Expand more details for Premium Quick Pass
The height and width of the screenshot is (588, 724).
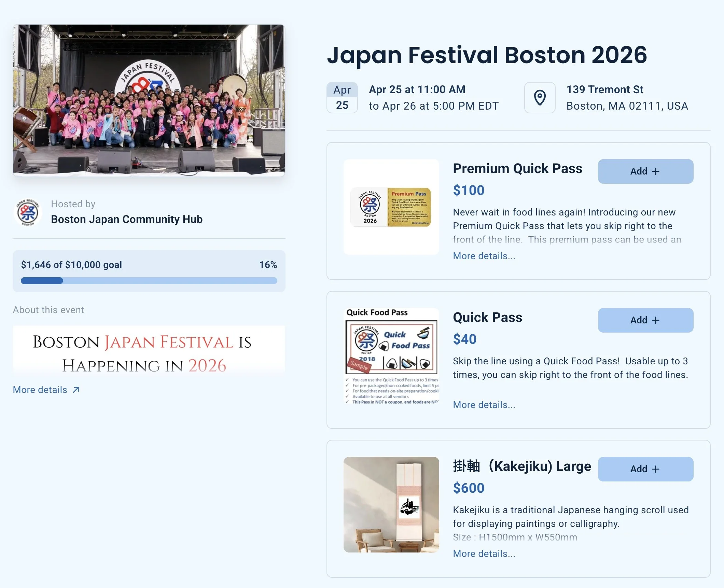coord(484,256)
